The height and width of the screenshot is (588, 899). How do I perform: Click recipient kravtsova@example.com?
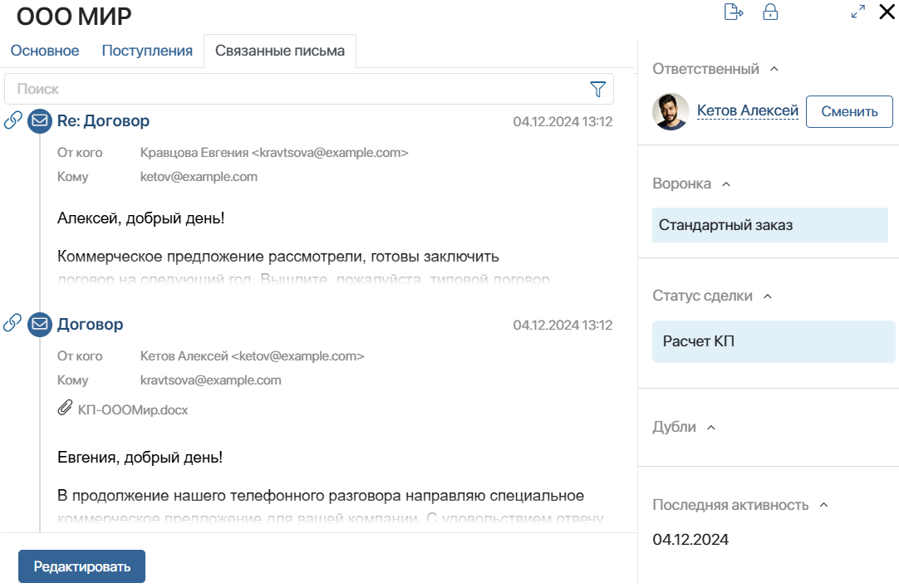coord(210,380)
